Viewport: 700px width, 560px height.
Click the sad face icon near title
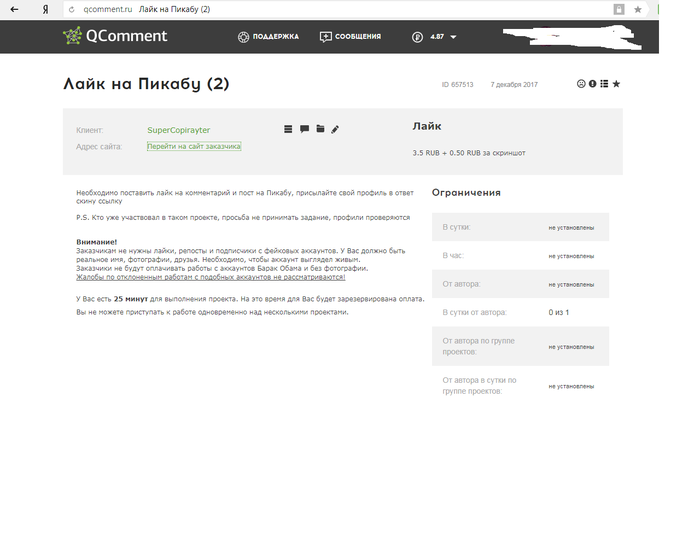pyautogui.click(x=581, y=84)
